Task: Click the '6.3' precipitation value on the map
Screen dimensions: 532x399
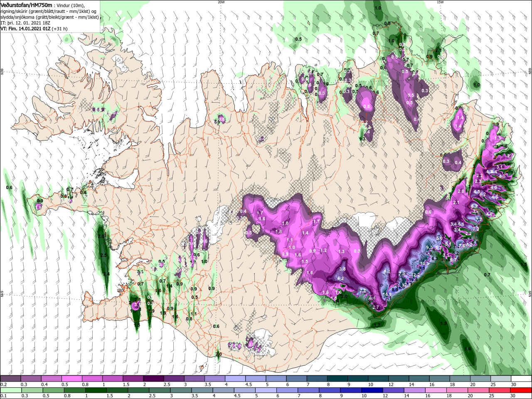Action: [435, 259]
